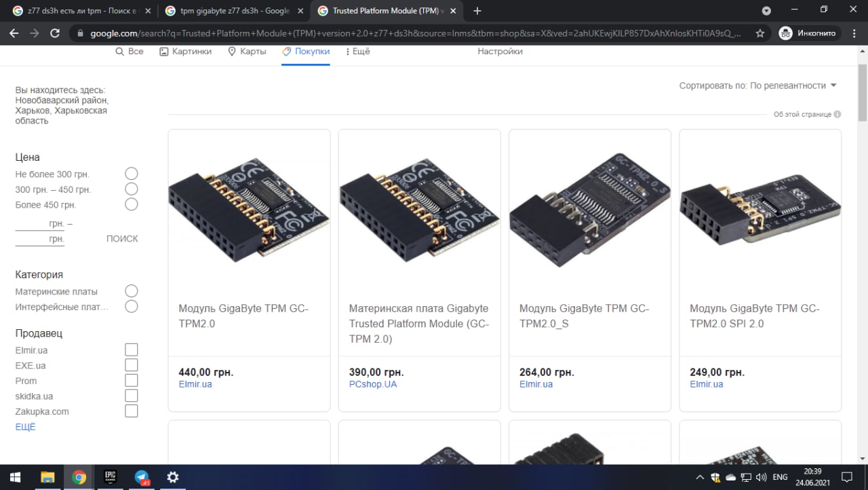Click the maximum price грн. field
This screenshot has width=868, height=490.
[x=40, y=239]
